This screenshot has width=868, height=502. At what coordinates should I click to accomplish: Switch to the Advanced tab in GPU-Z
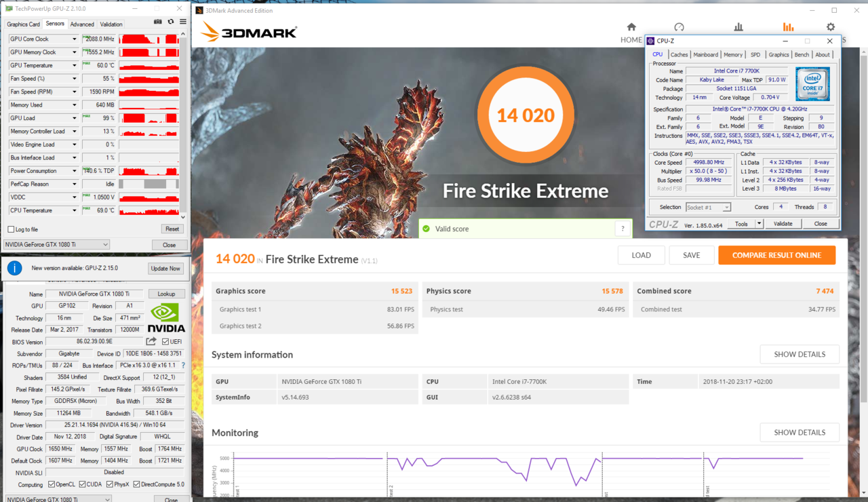(x=82, y=24)
